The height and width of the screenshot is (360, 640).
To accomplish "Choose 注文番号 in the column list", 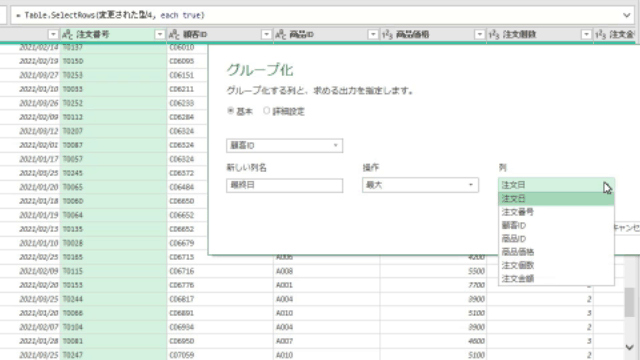I will pos(556,212).
